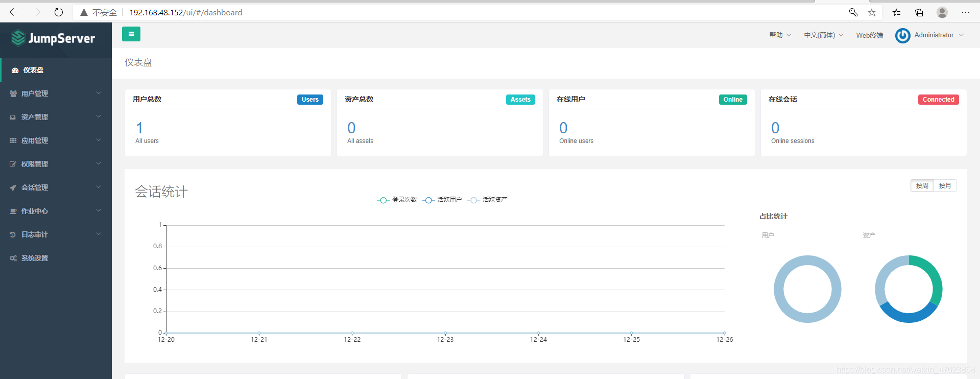Viewport: 980px width, 379px height.
Task: Click the teal Assets badge
Action: (x=520, y=100)
